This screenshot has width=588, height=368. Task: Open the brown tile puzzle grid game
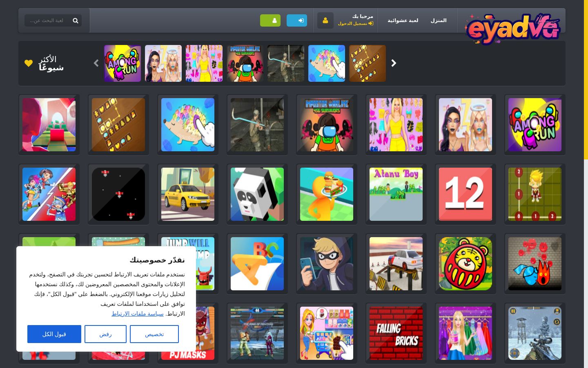[x=118, y=125]
